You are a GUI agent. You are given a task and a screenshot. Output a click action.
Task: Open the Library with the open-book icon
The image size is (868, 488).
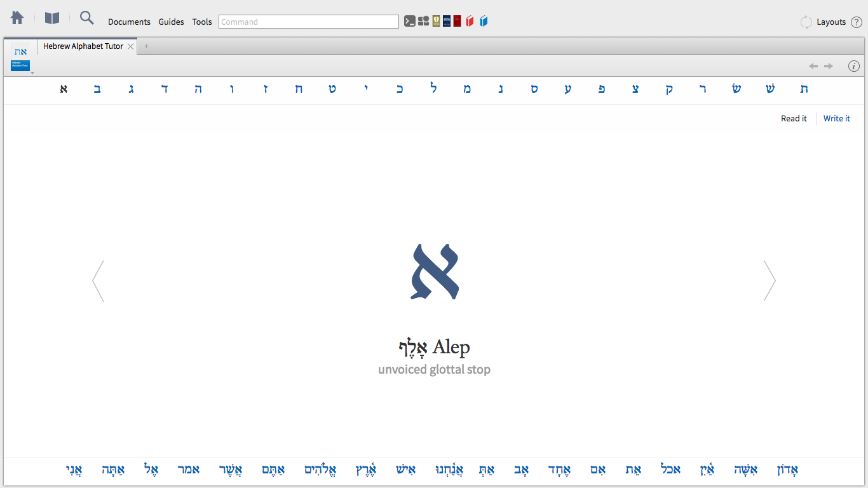click(x=51, y=18)
